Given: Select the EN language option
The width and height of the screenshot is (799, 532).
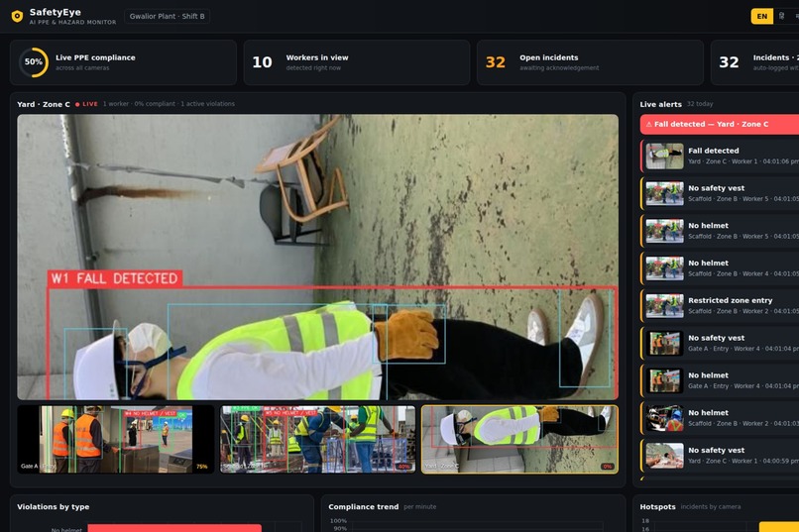Looking at the screenshot, I should point(761,16).
